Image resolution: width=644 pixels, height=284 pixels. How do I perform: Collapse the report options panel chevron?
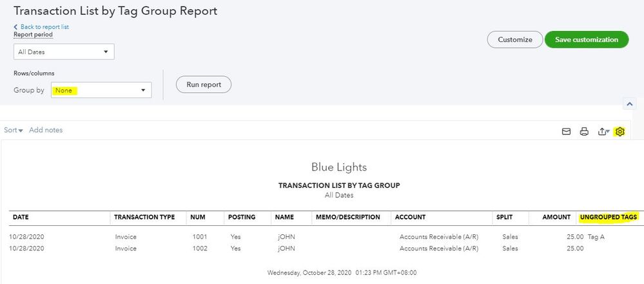[x=630, y=104]
